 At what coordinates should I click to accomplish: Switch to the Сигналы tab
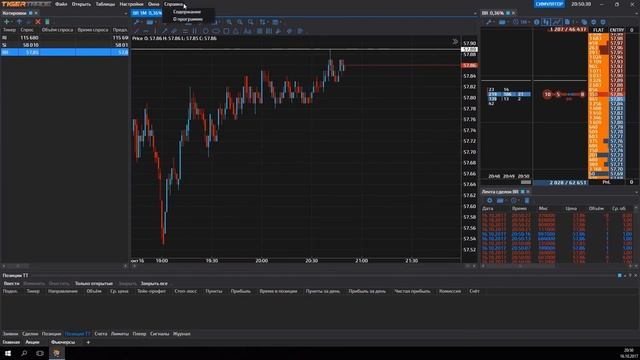pos(159,334)
